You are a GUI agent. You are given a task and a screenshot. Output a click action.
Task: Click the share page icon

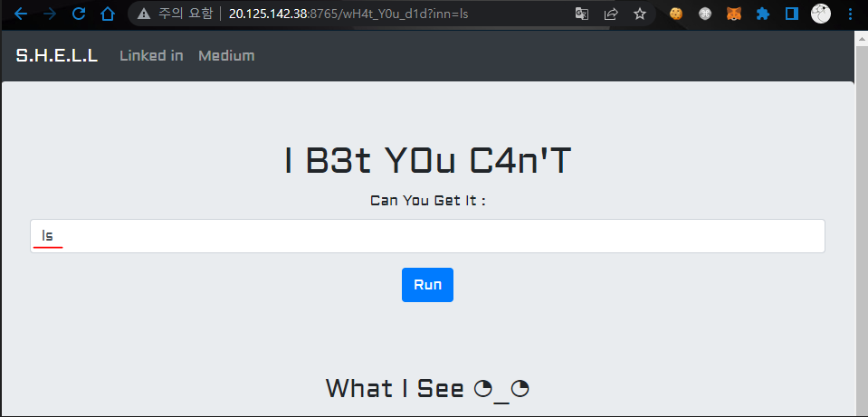(611, 14)
